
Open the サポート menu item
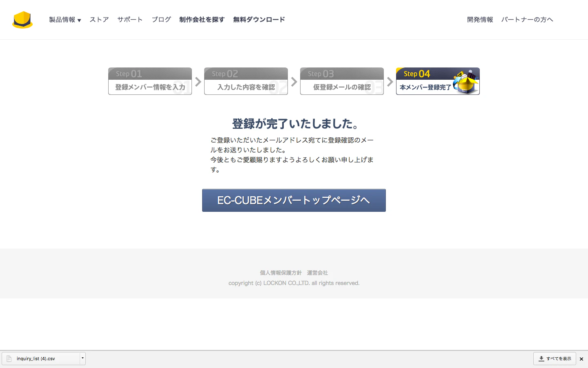point(130,20)
